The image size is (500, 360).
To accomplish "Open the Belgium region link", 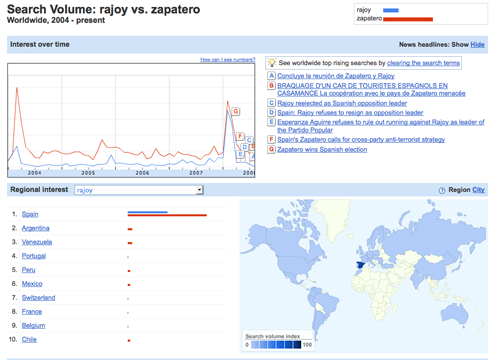I will coord(33,326).
